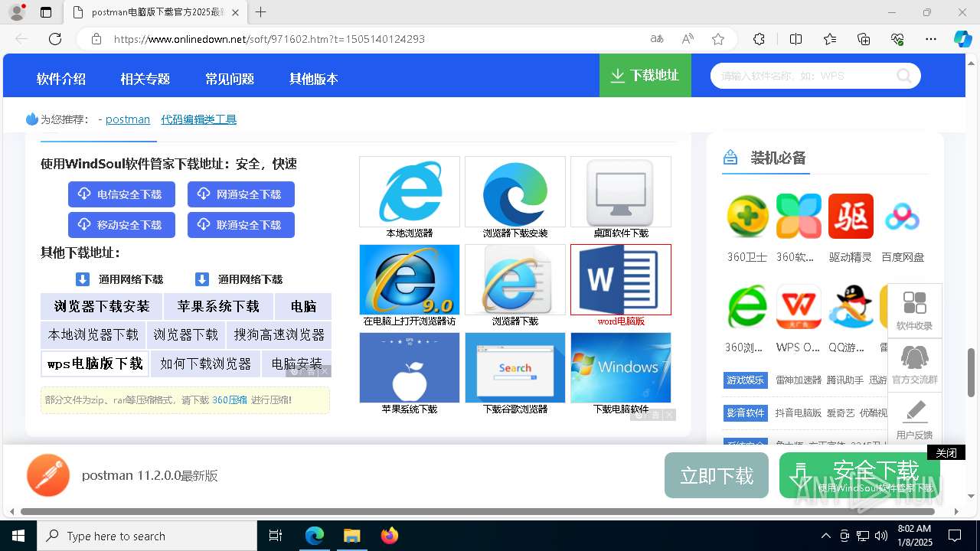
Task: Open Firefox from the taskbar
Action: pos(390,536)
